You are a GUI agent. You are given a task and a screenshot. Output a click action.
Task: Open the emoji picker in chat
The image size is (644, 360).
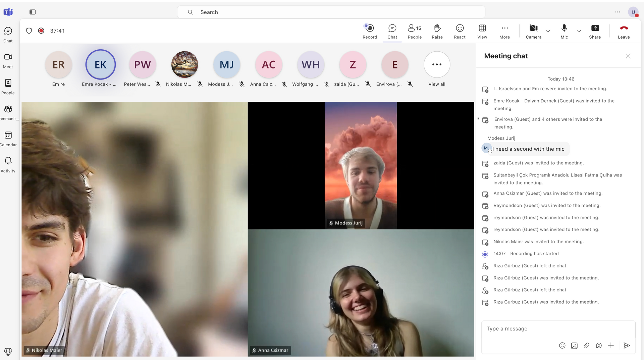[x=562, y=346]
